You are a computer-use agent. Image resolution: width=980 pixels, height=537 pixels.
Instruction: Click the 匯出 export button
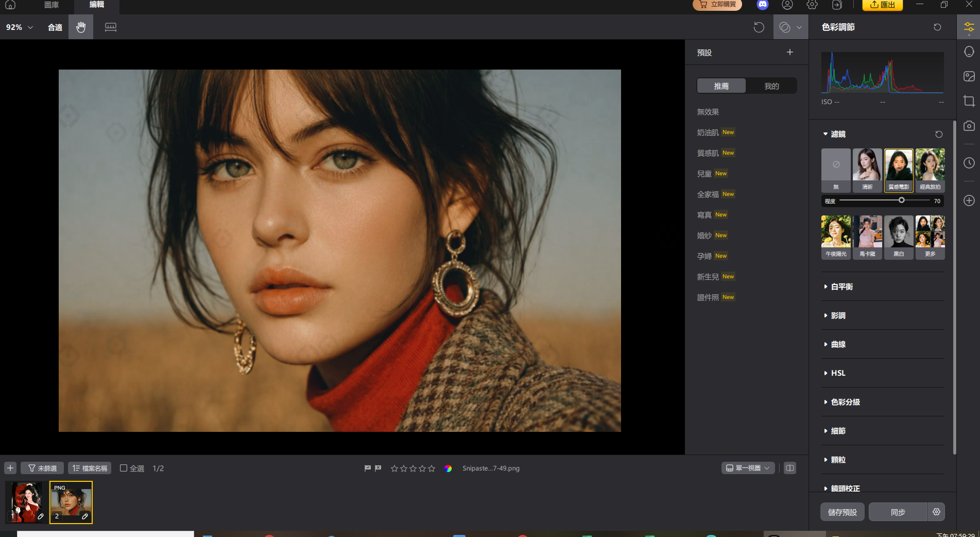click(x=882, y=5)
